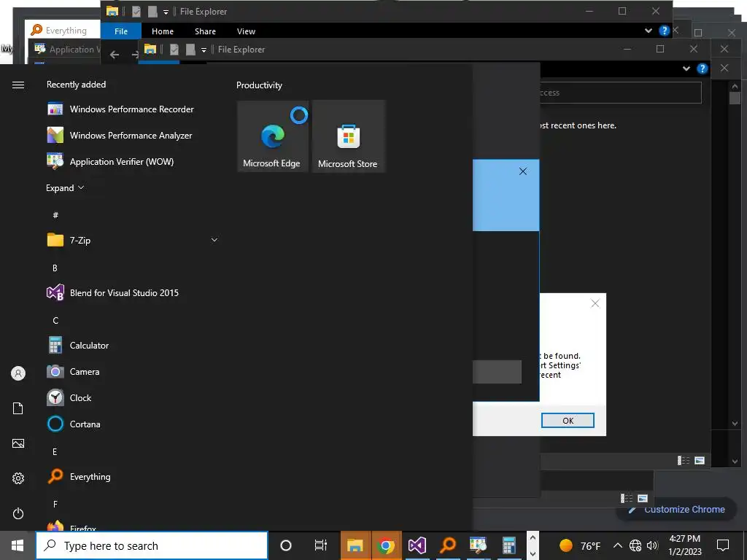Viewport: 747px width, 560px height.
Task: Open Share tab in back File Explorer
Action: tap(205, 31)
